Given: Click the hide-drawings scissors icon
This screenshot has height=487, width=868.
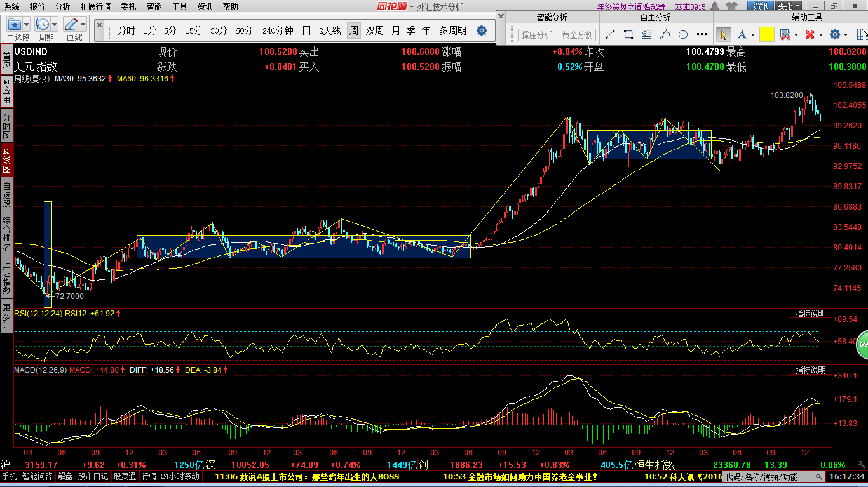Looking at the screenshot, I should point(785,34).
